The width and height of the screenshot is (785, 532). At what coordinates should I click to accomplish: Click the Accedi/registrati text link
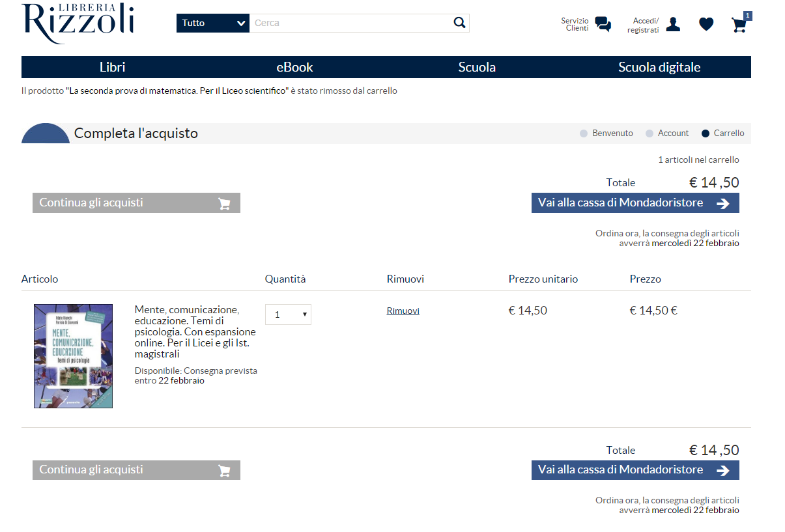[x=643, y=25]
